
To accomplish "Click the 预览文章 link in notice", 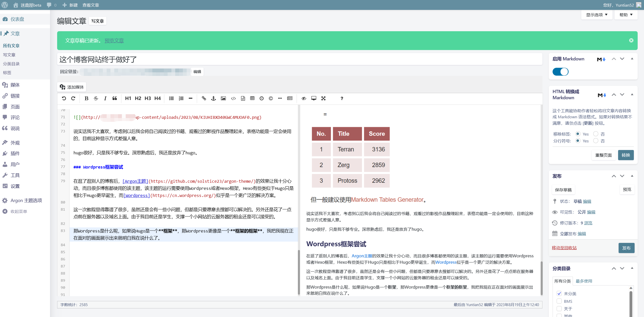I will pyautogui.click(x=114, y=41).
